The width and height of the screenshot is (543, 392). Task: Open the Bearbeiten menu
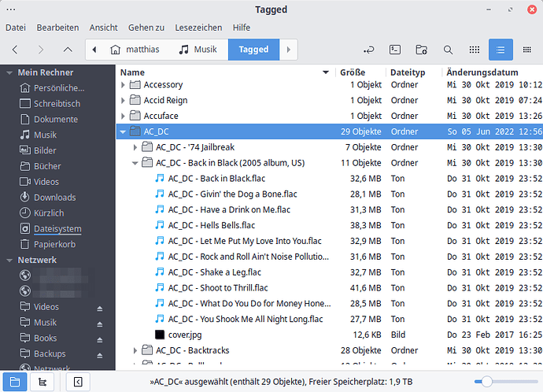point(57,28)
